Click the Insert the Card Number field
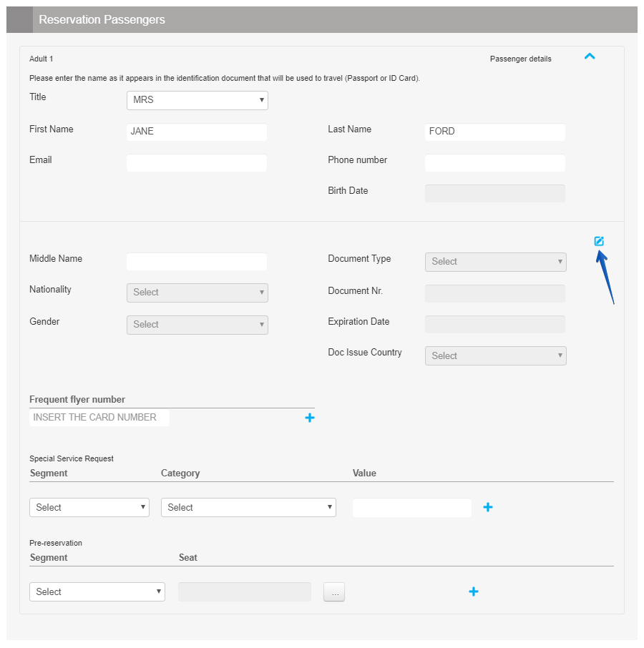644x648 pixels. point(99,418)
